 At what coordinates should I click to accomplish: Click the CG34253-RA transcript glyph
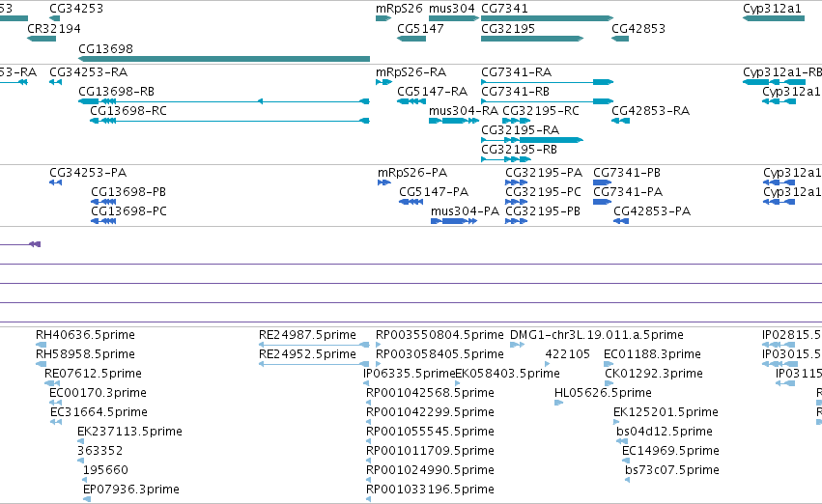click(x=56, y=82)
